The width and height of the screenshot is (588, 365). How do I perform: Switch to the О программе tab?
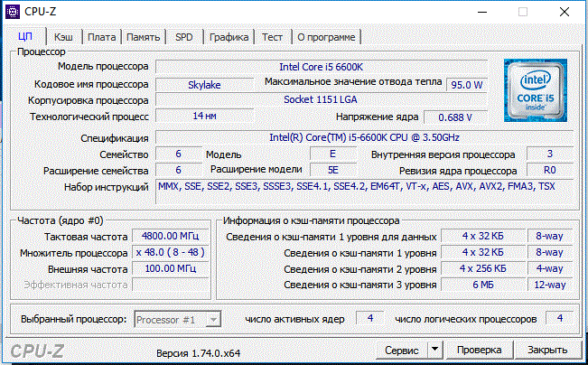326,37
